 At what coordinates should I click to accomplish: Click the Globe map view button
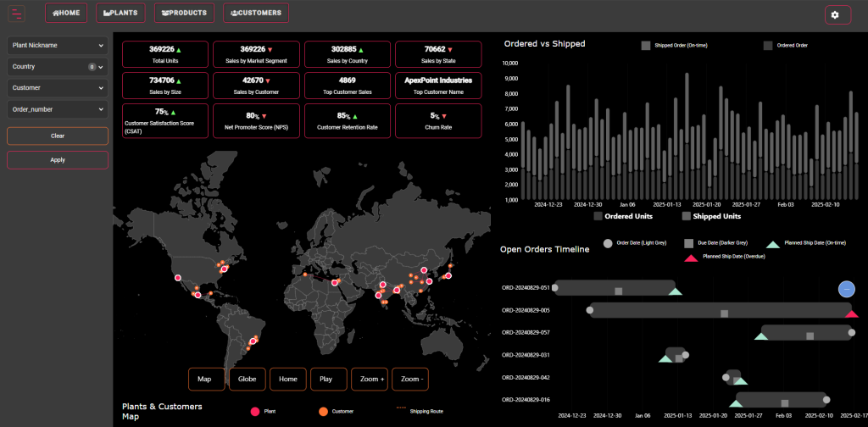tap(247, 380)
